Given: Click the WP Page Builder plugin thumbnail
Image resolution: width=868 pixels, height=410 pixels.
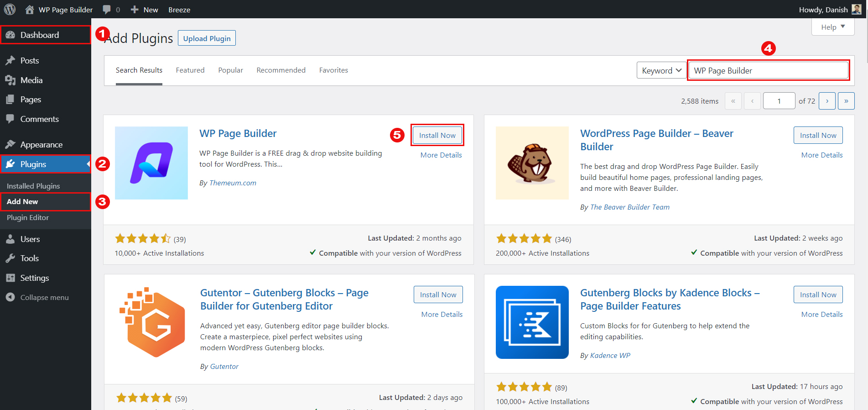Looking at the screenshot, I should (151, 163).
